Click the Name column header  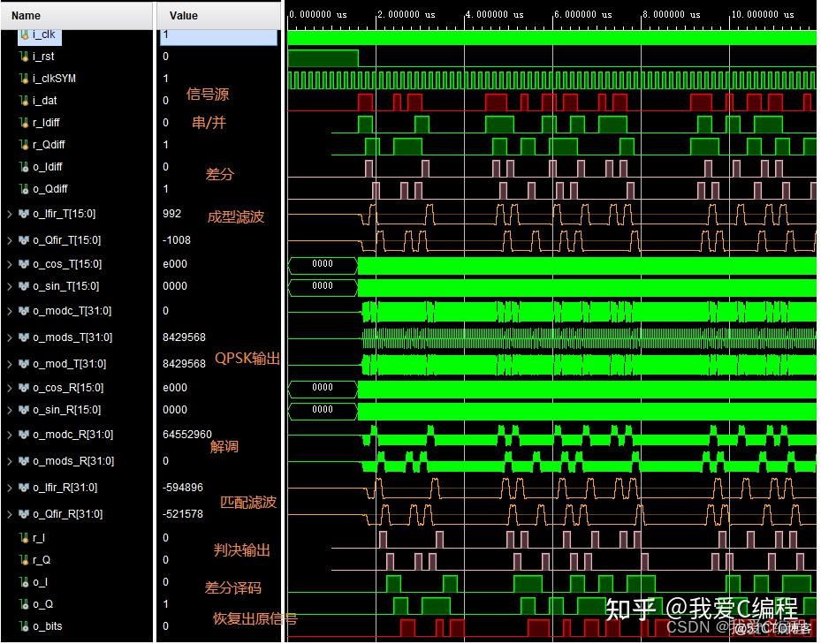tap(27, 15)
